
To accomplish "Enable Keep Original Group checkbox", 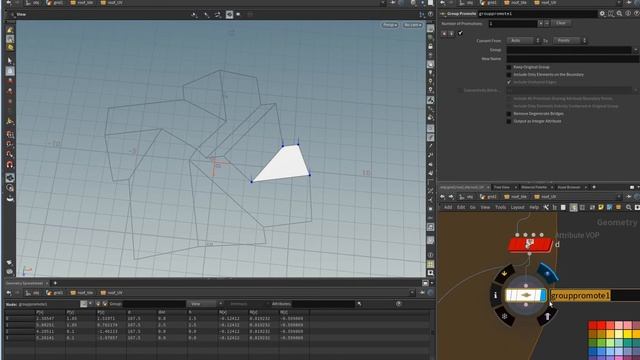I will coord(509,67).
